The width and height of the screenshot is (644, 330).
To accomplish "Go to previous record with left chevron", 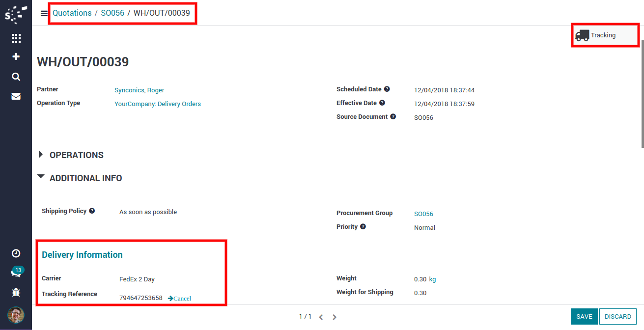I will (321, 317).
